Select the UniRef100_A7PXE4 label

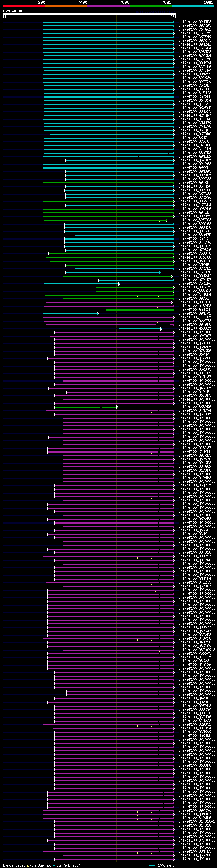(195, 56)
